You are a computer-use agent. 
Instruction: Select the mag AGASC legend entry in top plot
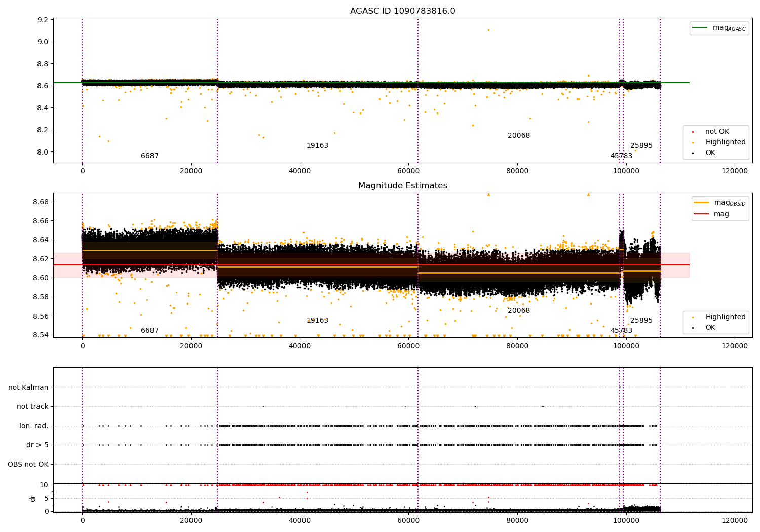[x=719, y=28]
